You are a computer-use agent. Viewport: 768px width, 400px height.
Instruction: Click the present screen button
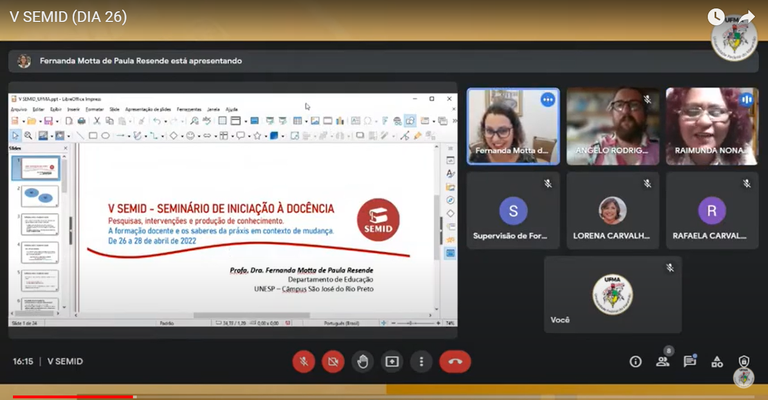(392, 362)
